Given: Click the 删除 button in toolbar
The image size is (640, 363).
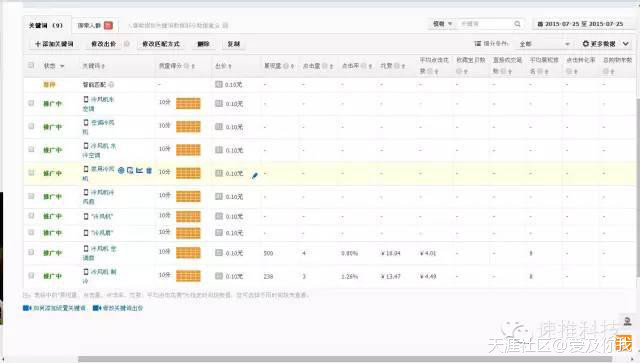Looking at the screenshot, I should [x=203, y=44].
